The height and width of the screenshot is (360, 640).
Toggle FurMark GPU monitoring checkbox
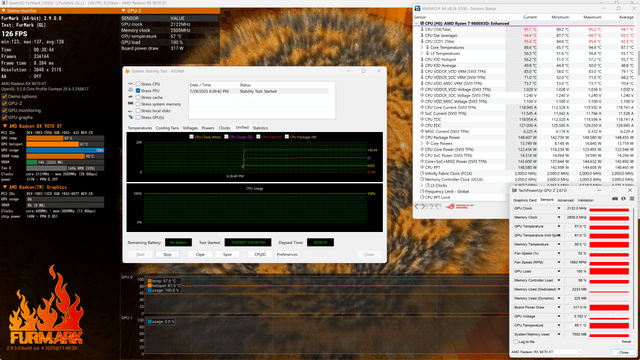coord(4,110)
